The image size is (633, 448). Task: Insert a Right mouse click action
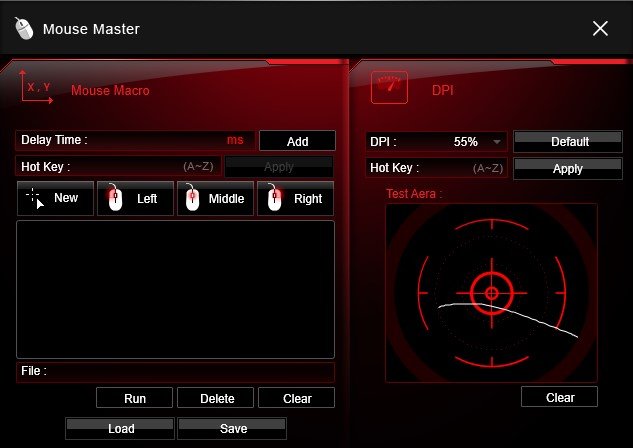point(296,198)
